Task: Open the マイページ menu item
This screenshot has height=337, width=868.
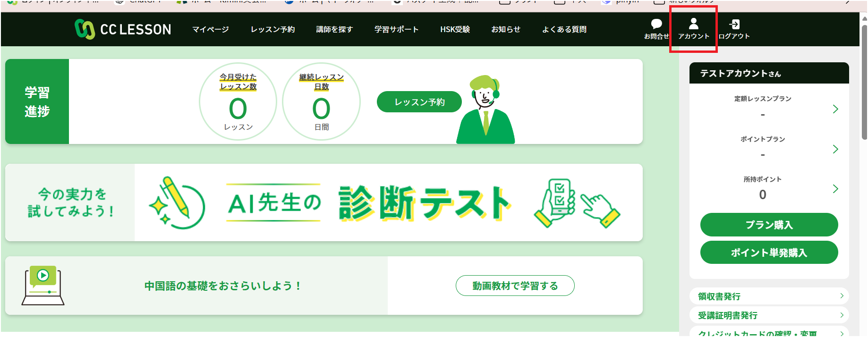Action: pyautogui.click(x=210, y=29)
